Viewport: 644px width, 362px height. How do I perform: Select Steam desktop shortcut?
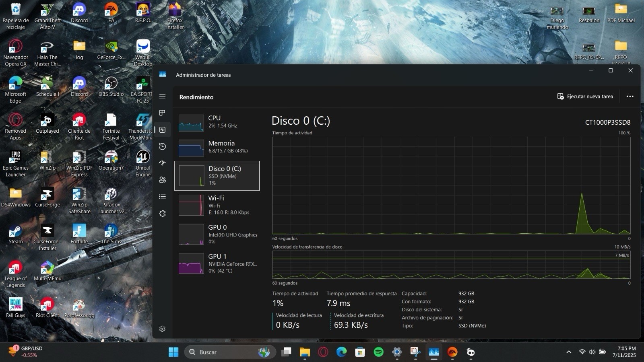point(16,234)
